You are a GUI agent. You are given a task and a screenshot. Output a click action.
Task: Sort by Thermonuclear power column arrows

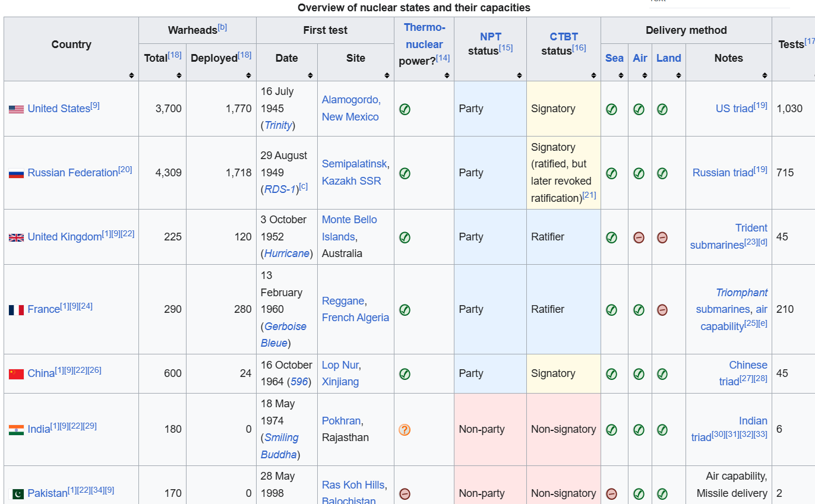pos(447,75)
